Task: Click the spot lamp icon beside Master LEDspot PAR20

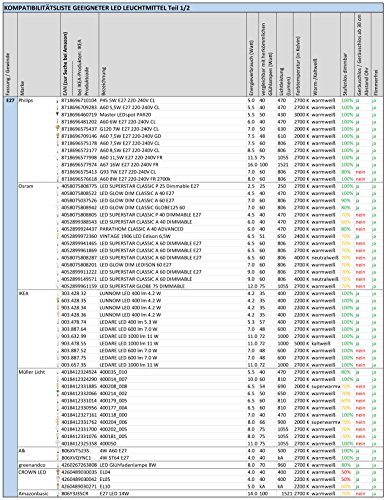Action: pos(57,114)
